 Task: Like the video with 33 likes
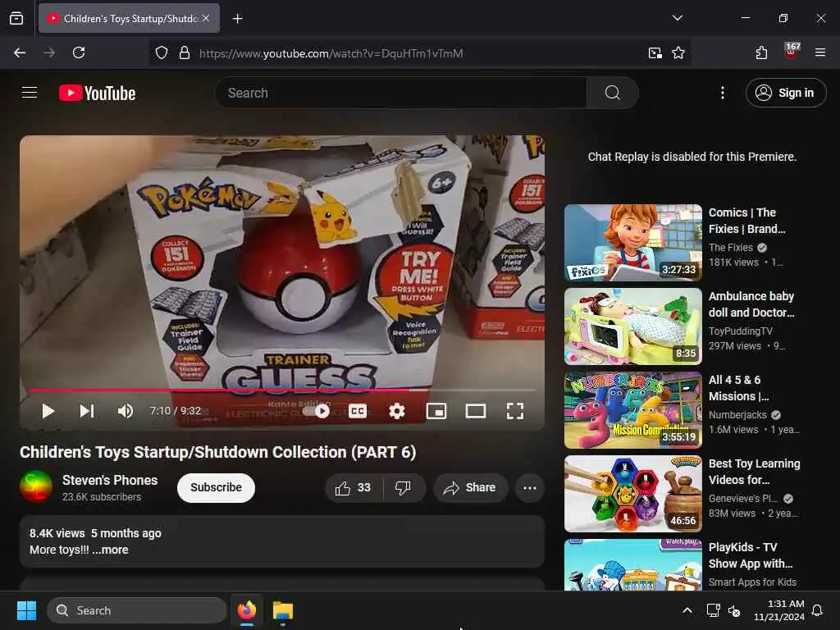(x=353, y=487)
